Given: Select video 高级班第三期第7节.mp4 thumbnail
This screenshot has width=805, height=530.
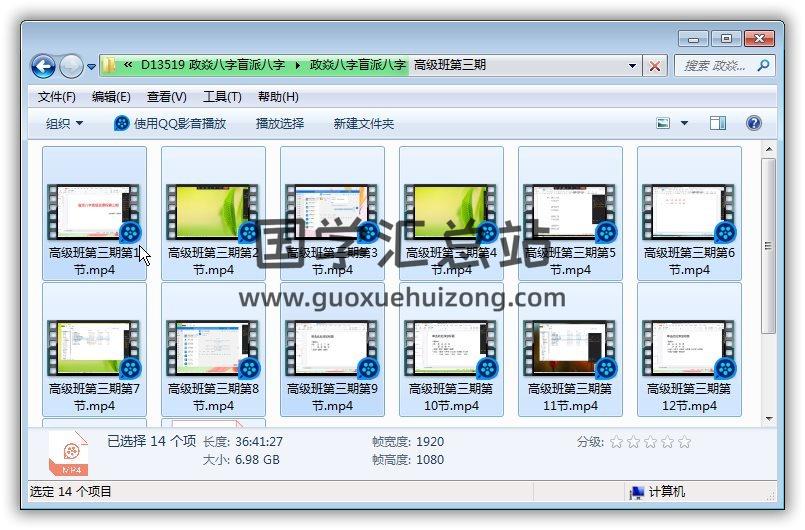Looking at the screenshot, I should 93,349.
